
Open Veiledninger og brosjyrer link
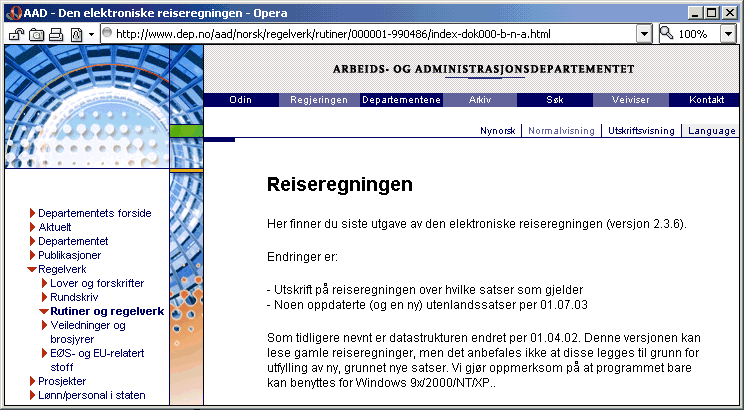tap(88, 332)
